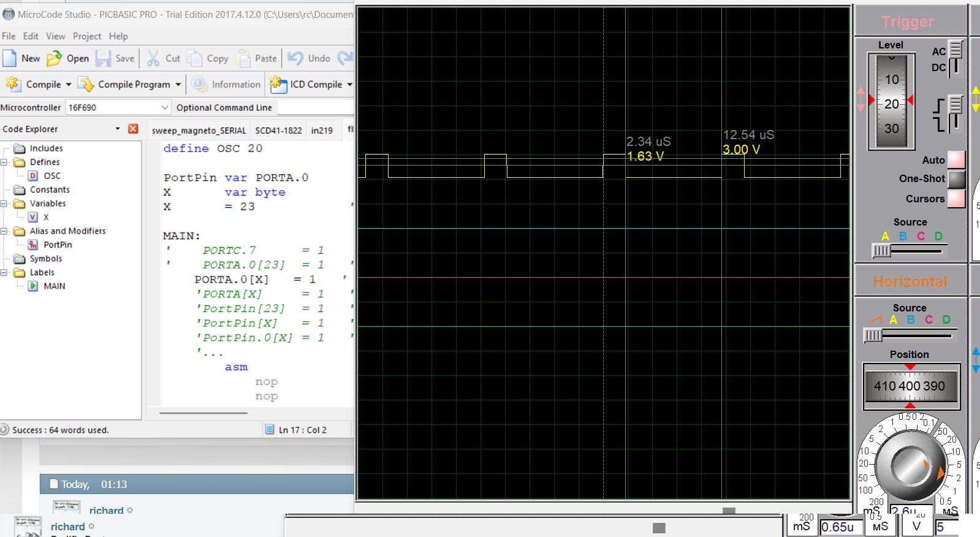Toggle the oscilloscope Auto trigger button
This screenshot has height=537, width=980.
coord(955,160)
